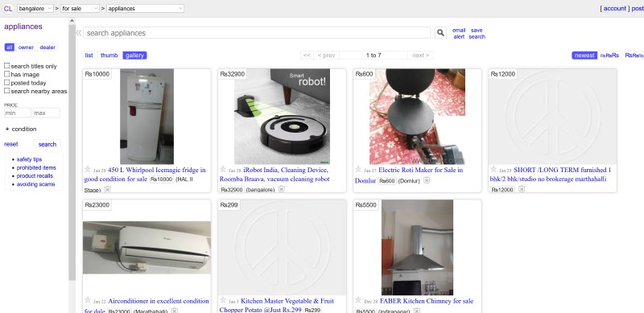Hide the Whirlpool fridge posting

coord(107,189)
